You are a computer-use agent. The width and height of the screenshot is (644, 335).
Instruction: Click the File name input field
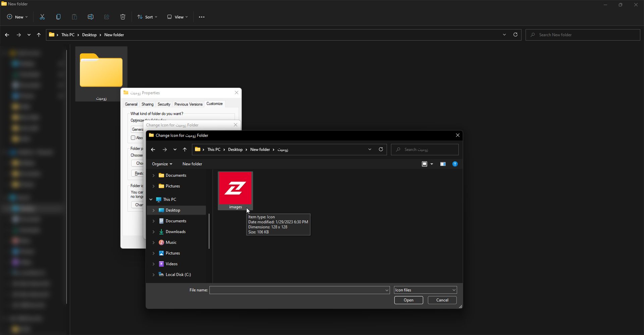click(x=297, y=290)
